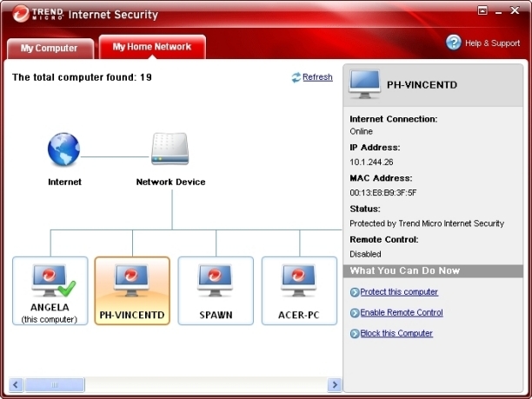Click the scroll left arrow
The image size is (532, 399).
[16, 385]
